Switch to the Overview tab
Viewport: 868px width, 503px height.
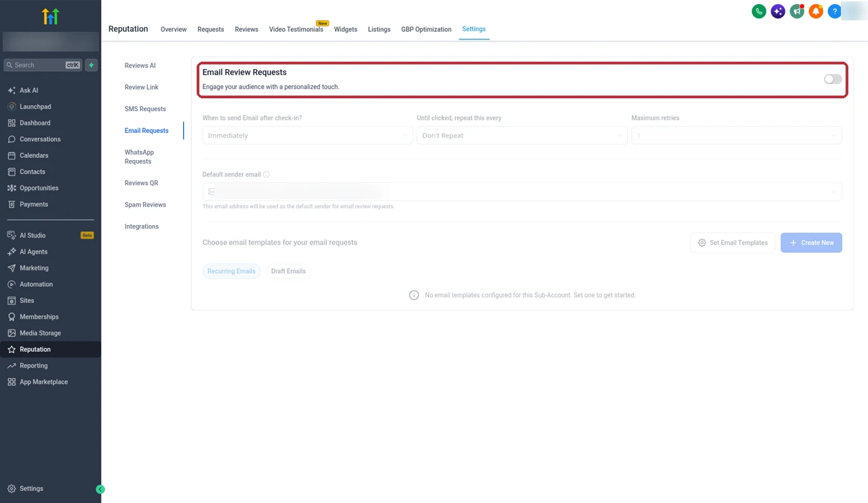point(174,29)
